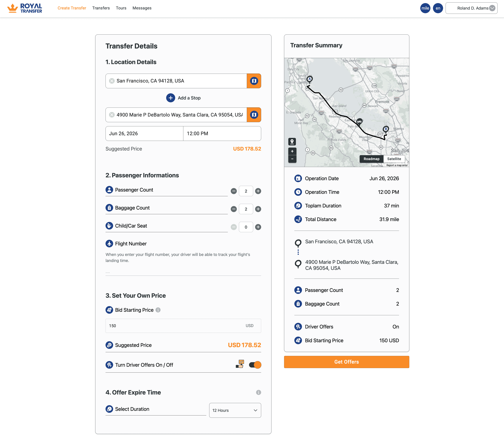Change language with the en button

pos(438,8)
